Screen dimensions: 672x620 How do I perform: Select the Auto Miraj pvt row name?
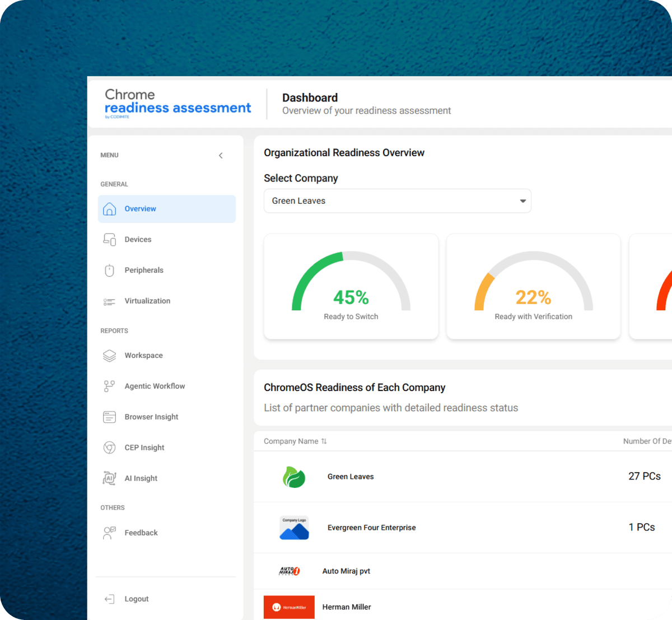[x=346, y=571]
